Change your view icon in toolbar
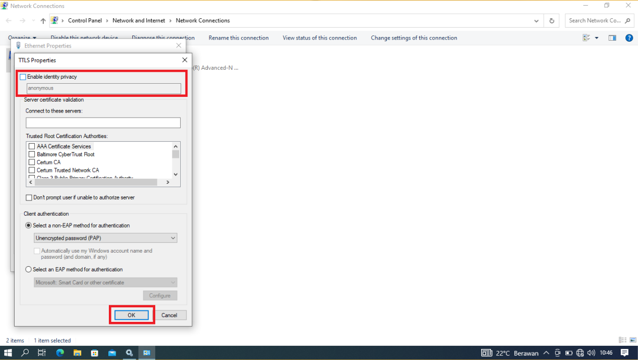 click(586, 38)
